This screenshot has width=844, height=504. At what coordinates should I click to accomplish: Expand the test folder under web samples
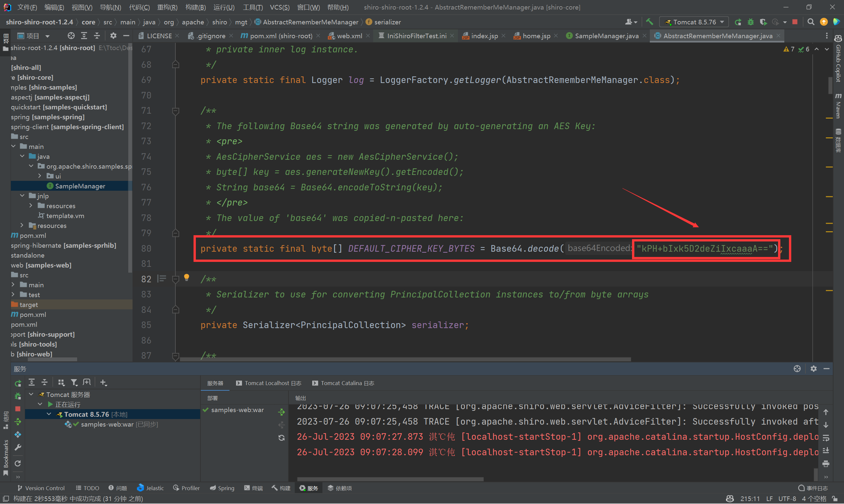[13, 294]
